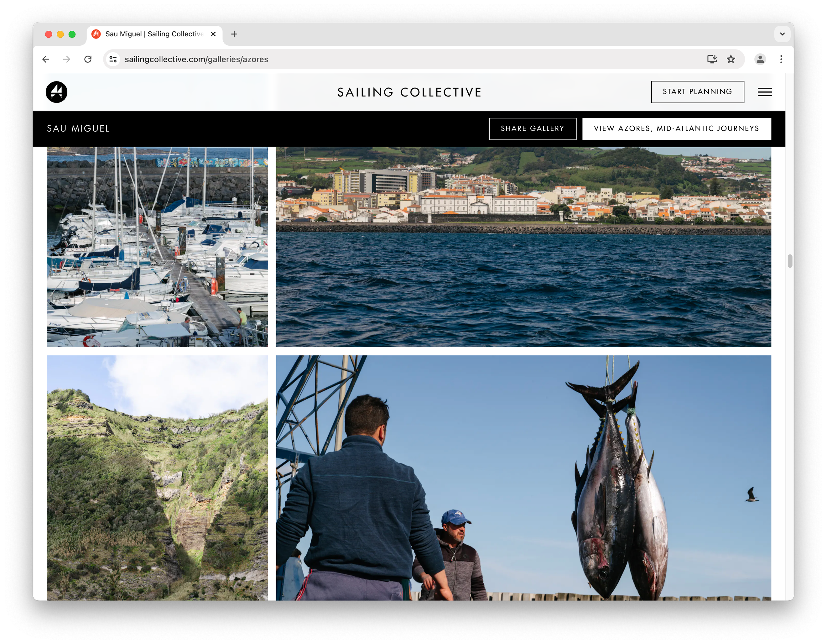The width and height of the screenshot is (827, 644).
Task: Expand the tab search dropdown chevron
Action: [x=782, y=34]
